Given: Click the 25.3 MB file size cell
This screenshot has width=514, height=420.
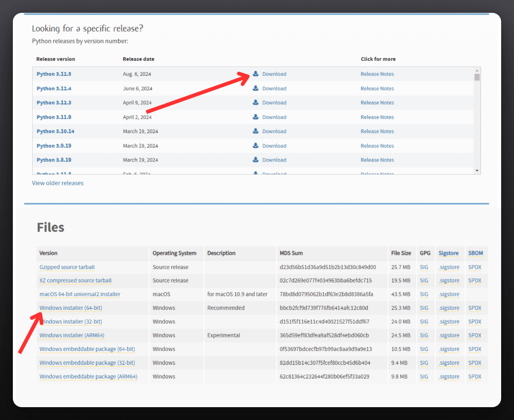Looking at the screenshot, I should [400, 308].
